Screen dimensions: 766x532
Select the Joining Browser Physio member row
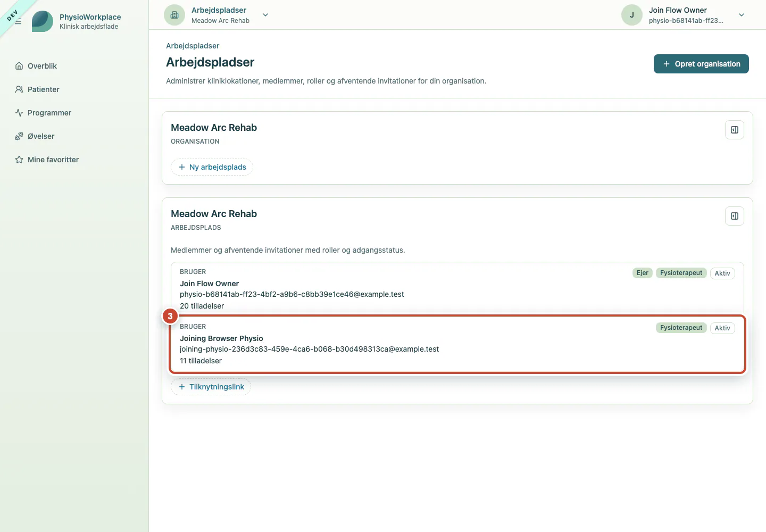pyautogui.click(x=457, y=344)
